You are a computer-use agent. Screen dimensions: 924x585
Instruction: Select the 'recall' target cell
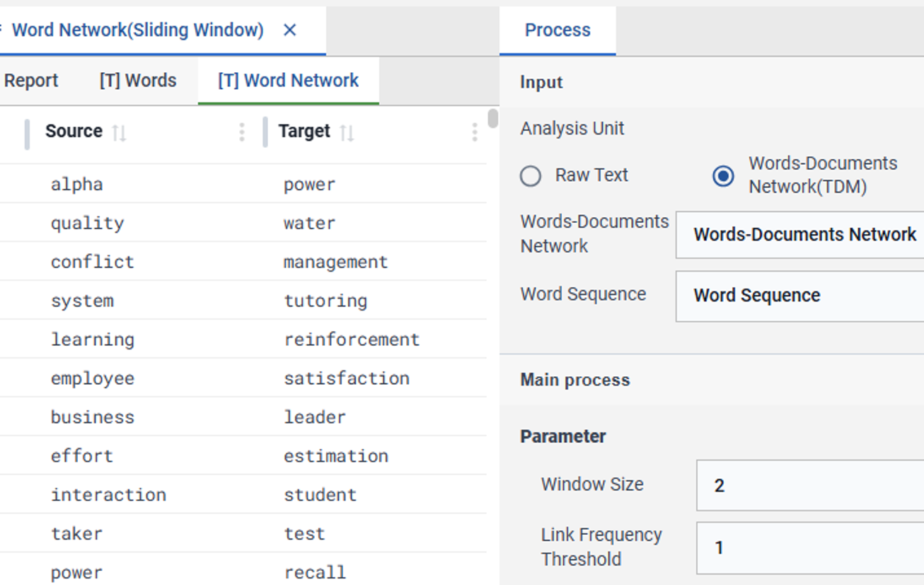click(x=315, y=572)
